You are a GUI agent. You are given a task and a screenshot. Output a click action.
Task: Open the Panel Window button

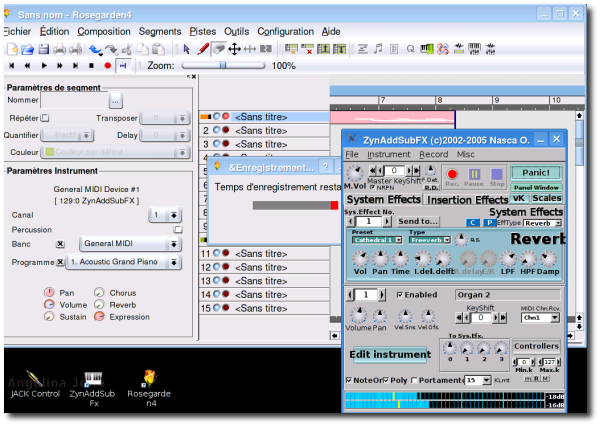pyautogui.click(x=536, y=188)
